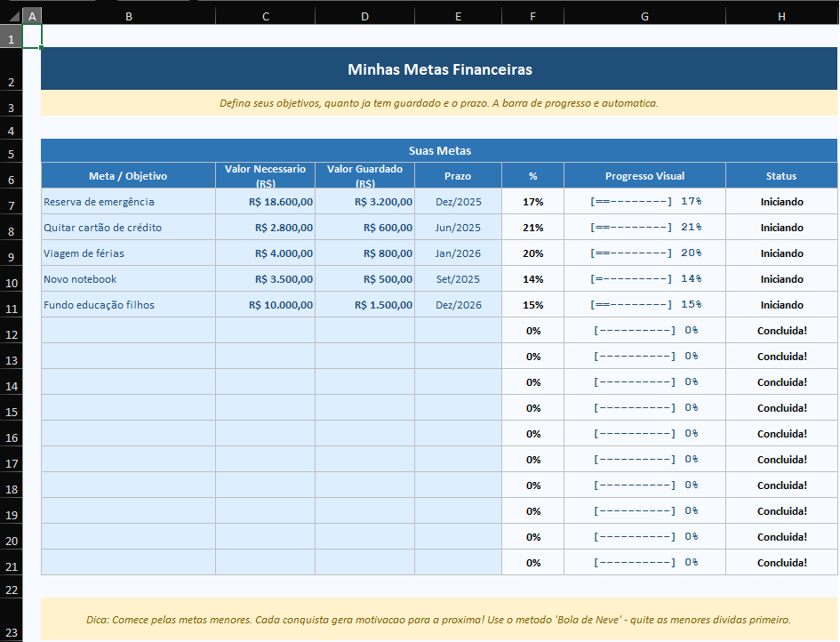Select row 7 header
The image size is (840, 642).
coord(12,202)
